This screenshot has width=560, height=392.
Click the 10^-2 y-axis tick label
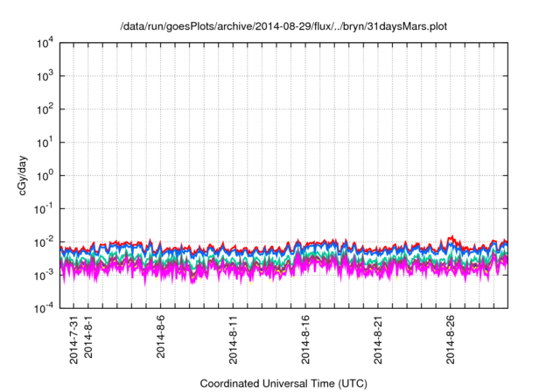[x=44, y=242]
